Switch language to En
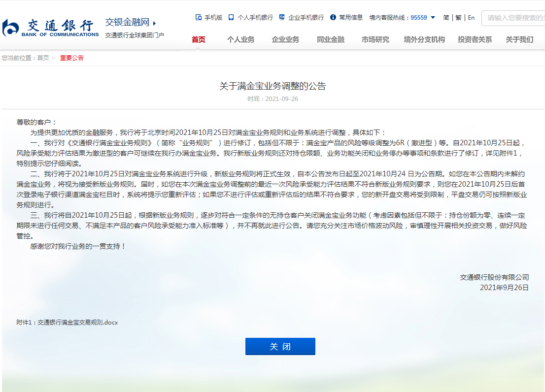Image resolution: width=545 pixels, height=392 pixels. pyautogui.click(x=471, y=18)
